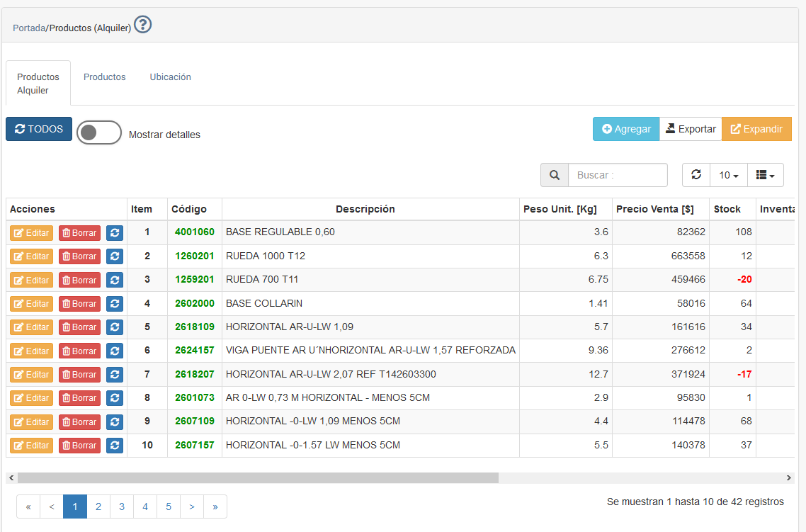Click sync icon for VIGA PUENTE row
The height and width of the screenshot is (532, 806).
115,351
